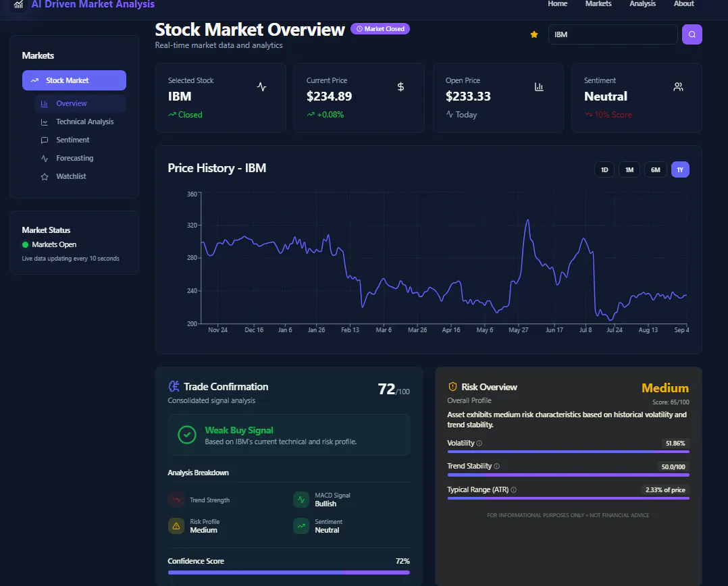728x586 pixels.
Task: Click the Trend Stability progress bar
Action: click(x=569, y=475)
